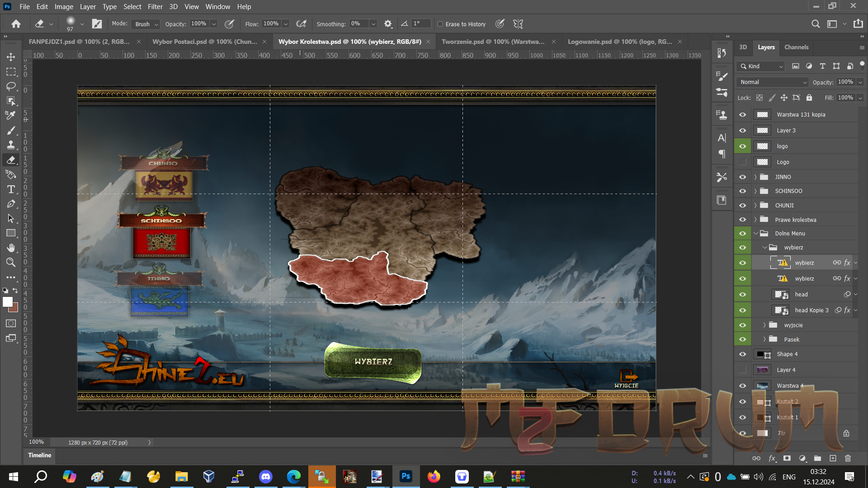Viewport: 868px width, 488px height.
Task: Open Firefox from the taskbar
Action: [x=434, y=477]
